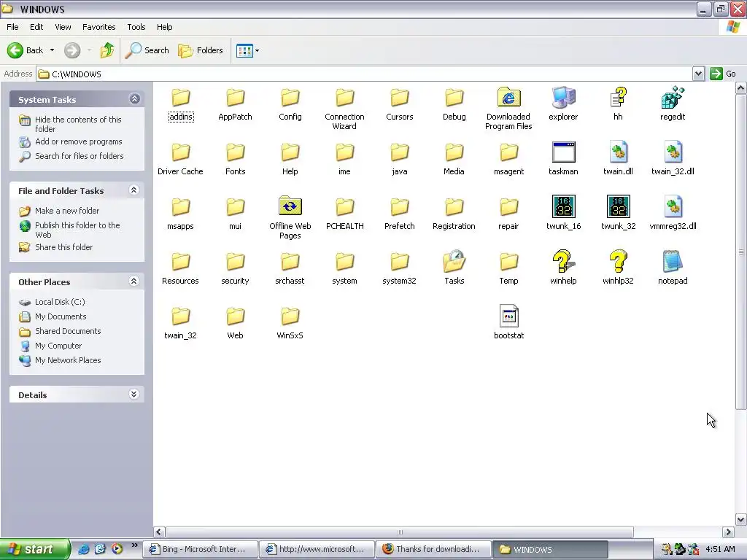747x560 pixels.
Task: Click the horizontal scrollbar right arrow
Action: tap(728, 532)
